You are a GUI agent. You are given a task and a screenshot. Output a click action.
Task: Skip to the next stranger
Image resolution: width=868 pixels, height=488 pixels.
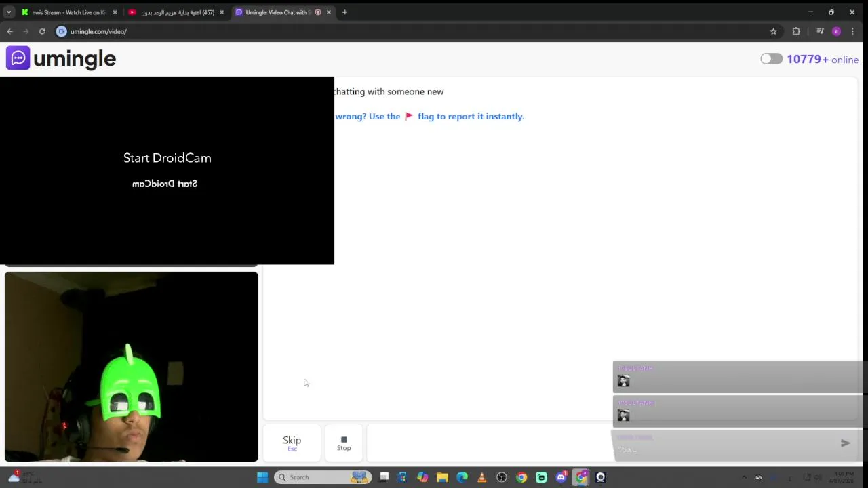[x=292, y=443]
